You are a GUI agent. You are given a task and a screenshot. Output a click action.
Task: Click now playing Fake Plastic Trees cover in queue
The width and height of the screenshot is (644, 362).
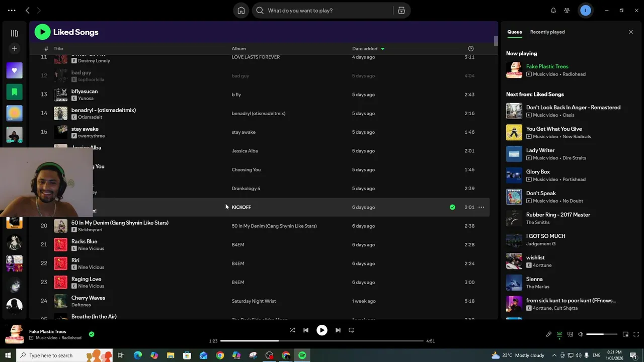[x=514, y=70]
